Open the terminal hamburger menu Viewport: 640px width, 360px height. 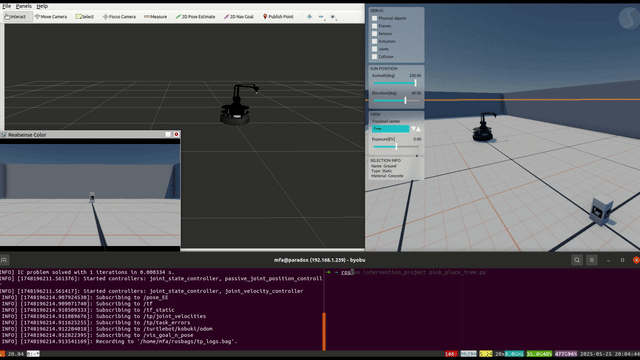pyautogui.click(x=592, y=260)
